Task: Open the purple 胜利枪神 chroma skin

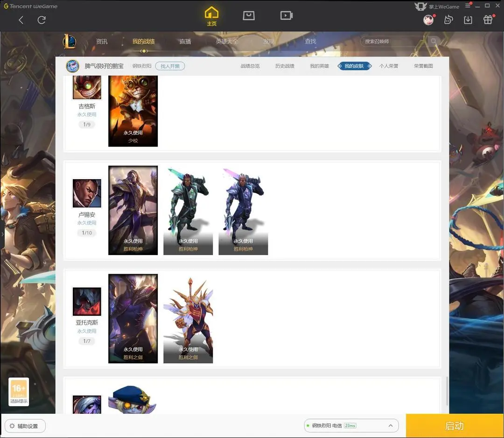Action: coord(243,210)
